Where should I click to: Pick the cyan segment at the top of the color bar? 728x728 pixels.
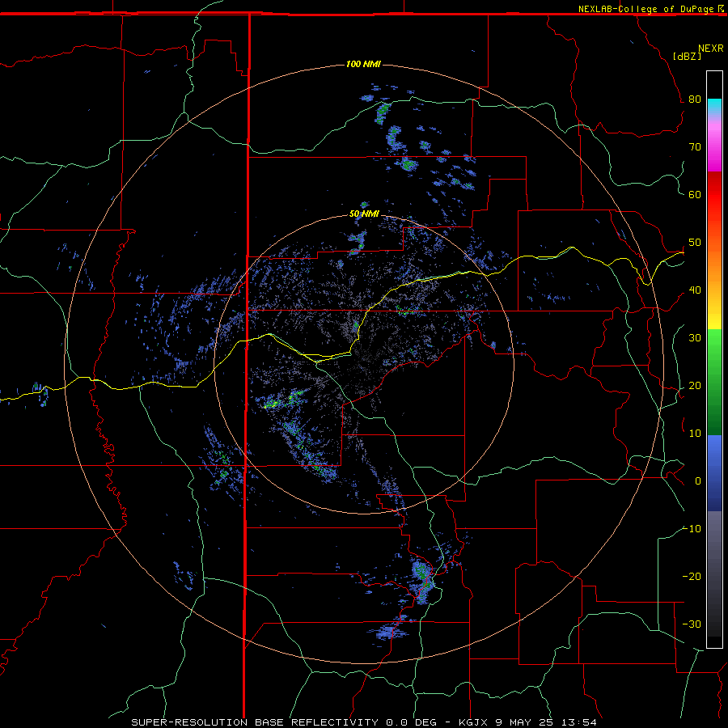(714, 105)
